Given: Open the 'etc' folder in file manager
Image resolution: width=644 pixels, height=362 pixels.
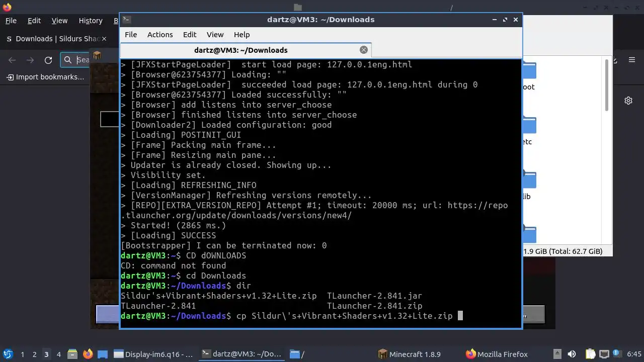Looking at the screenshot, I should [x=528, y=131].
